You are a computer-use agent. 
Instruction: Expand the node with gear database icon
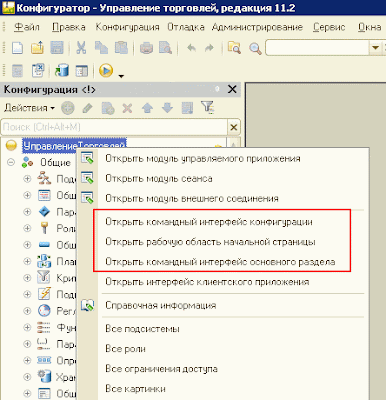click(27, 377)
